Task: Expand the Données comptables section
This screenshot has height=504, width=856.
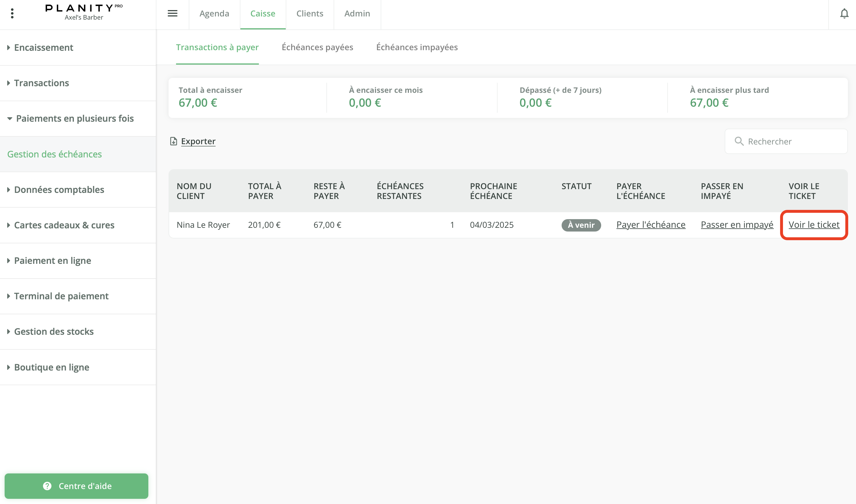Action: 59,189
